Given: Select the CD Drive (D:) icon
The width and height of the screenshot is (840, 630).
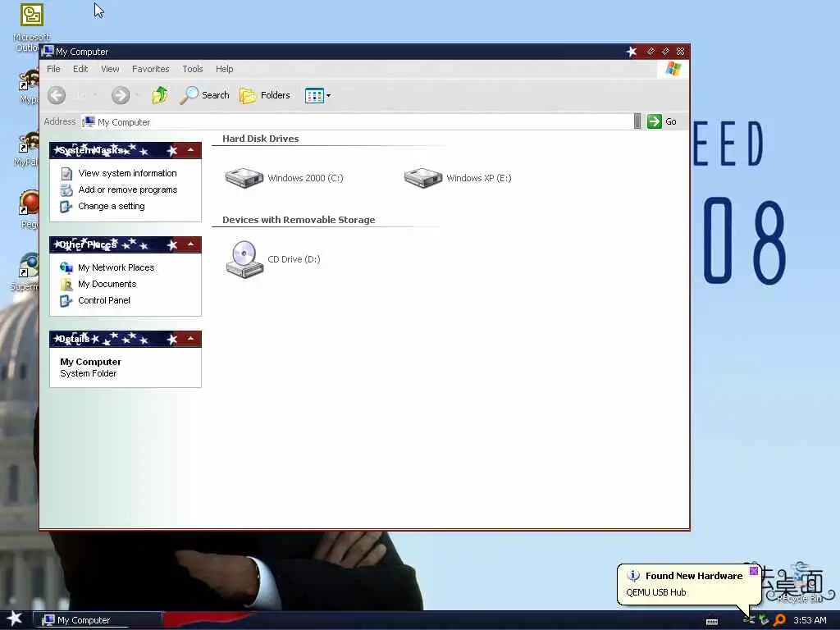Looking at the screenshot, I should tap(244, 259).
